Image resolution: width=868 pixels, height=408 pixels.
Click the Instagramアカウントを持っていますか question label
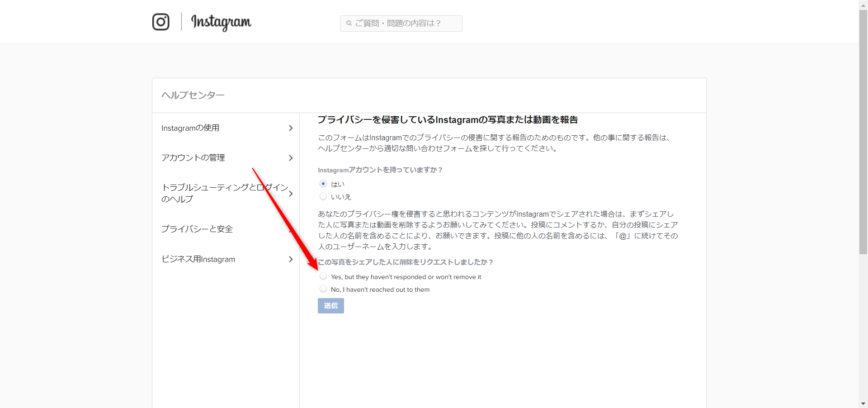click(380, 170)
